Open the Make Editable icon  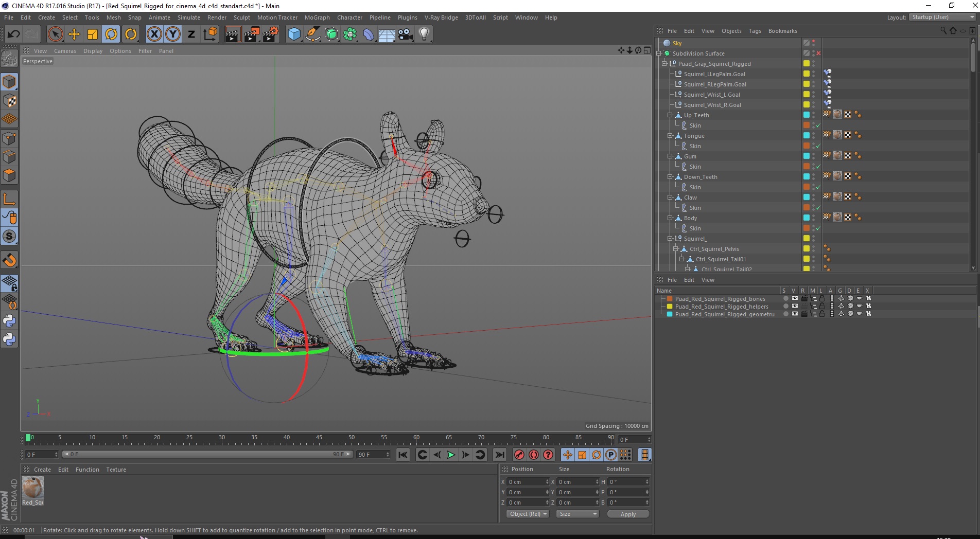(x=9, y=59)
